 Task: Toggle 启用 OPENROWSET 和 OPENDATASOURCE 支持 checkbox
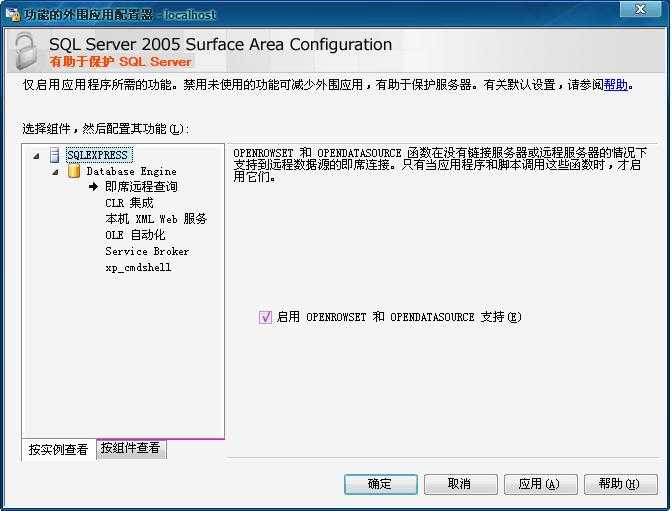[265, 317]
